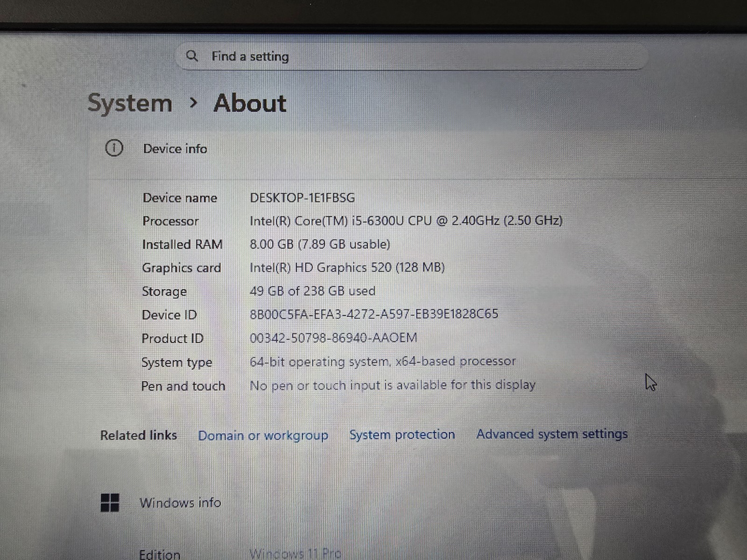
Task: Click the Installed RAM label
Action: (x=182, y=245)
